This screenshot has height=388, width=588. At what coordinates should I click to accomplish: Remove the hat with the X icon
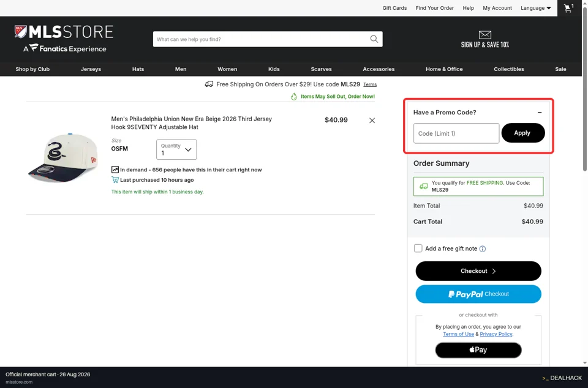click(372, 120)
